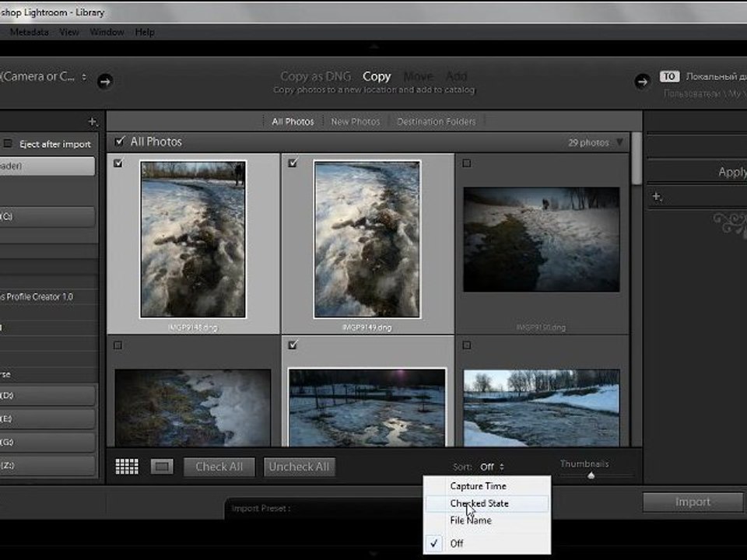
Task: Uncheck photo IMGP9149.dng
Action: point(293,163)
